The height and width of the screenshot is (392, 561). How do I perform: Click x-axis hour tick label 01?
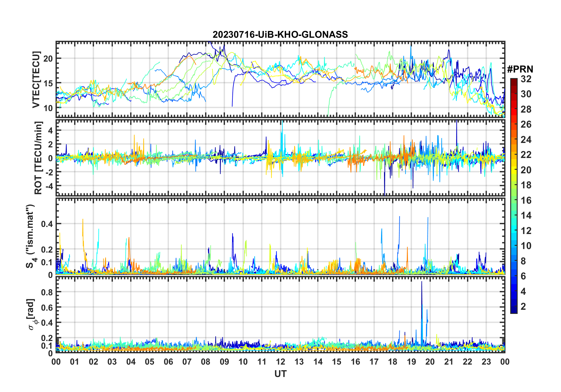click(x=75, y=362)
